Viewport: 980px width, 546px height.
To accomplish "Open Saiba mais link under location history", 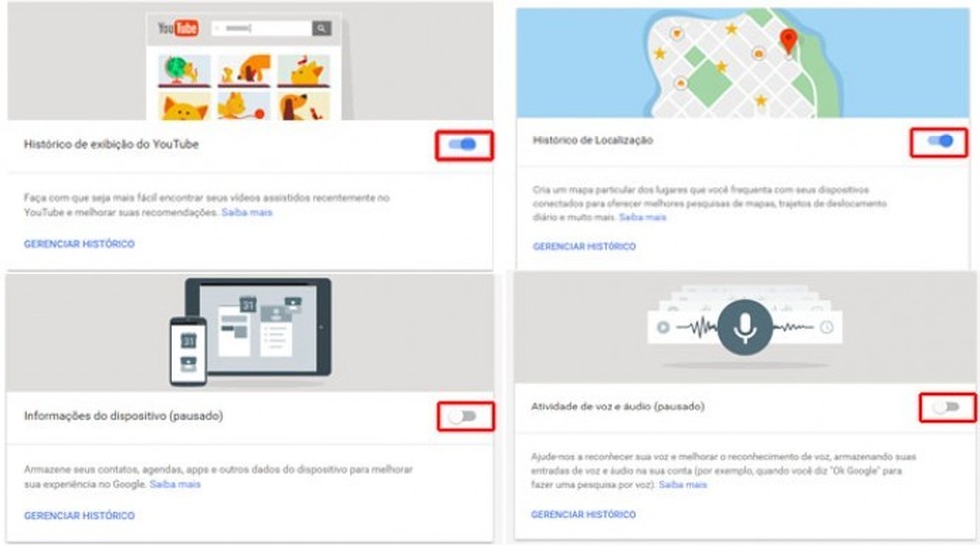I will tap(643, 217).
